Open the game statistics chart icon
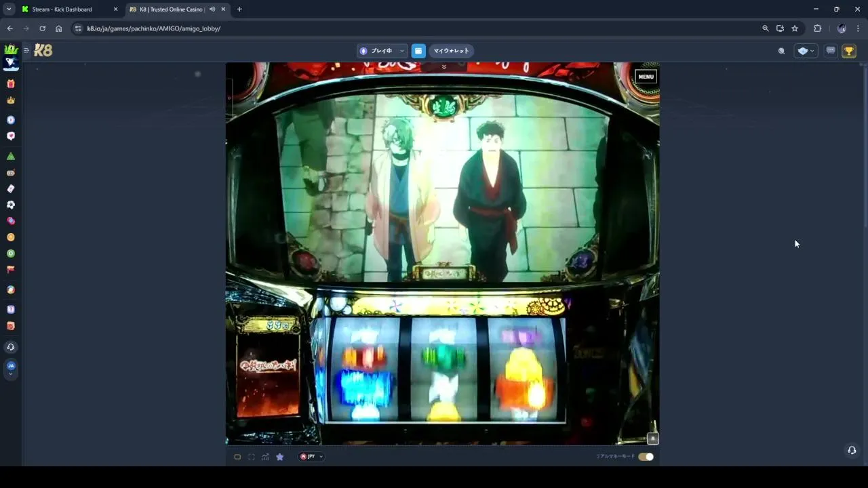Viewport: 868px width, 488px height. 265,457
